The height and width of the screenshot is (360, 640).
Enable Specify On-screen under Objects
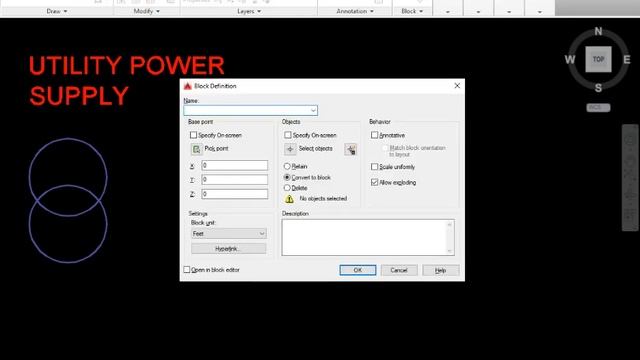coord(288,135)
